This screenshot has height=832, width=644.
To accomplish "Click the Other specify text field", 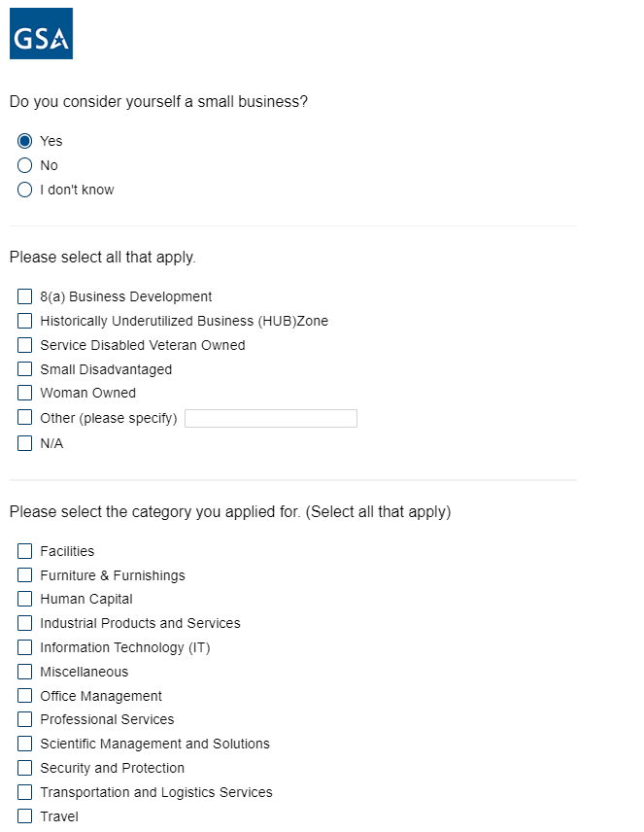I will click(x=271, y=419).
